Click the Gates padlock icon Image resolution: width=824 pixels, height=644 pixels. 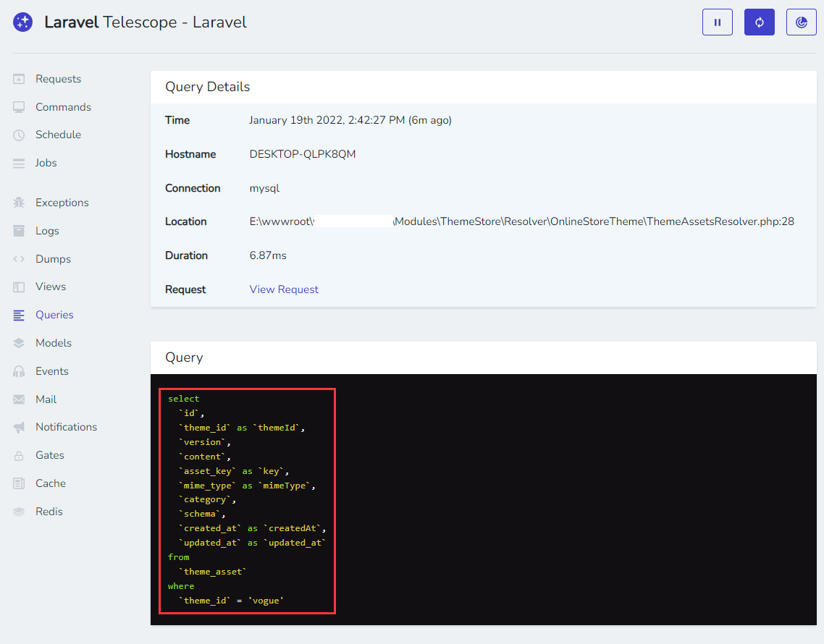tap(19, 456)
